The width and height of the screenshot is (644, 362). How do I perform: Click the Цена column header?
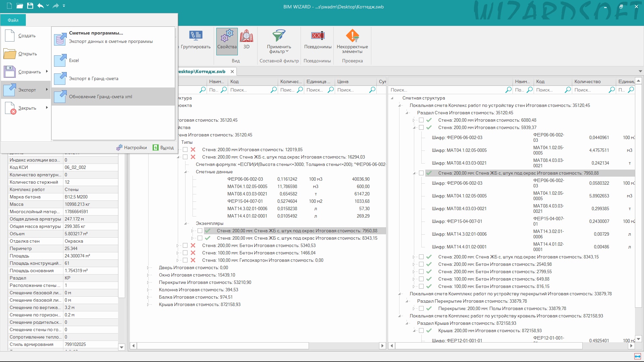[x=356, y=81]
